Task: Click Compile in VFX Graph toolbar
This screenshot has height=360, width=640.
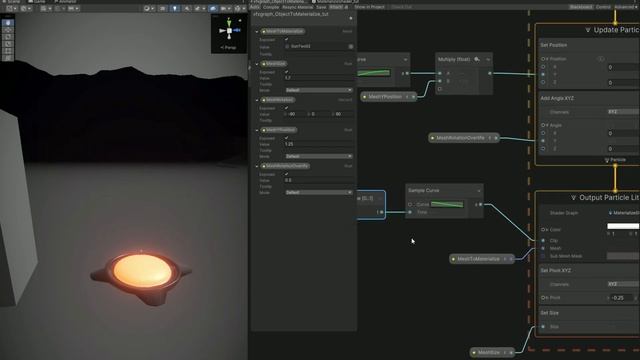Action: tap(271, 7)
